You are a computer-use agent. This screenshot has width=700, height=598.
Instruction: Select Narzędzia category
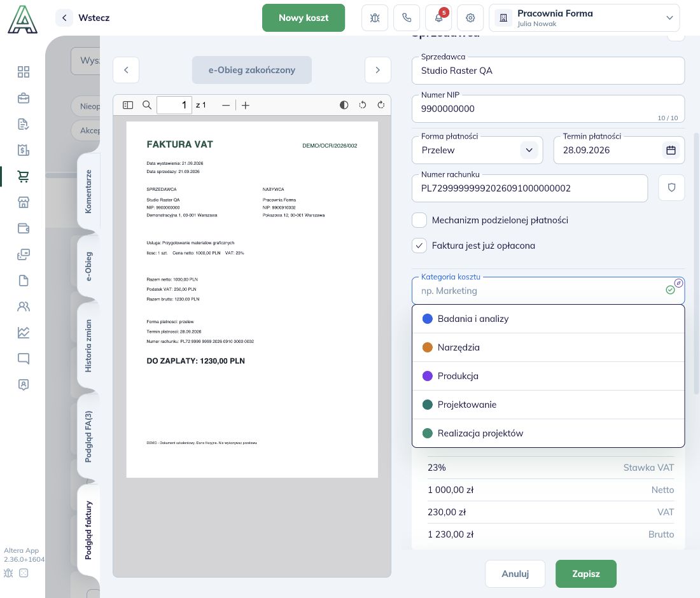click(548, 347)
